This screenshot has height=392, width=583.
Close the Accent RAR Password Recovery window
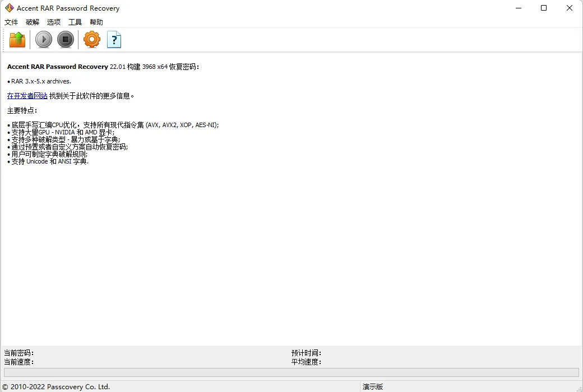569,8
